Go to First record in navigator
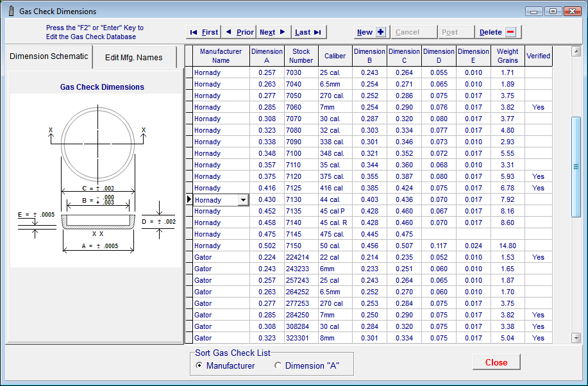The image size is (588, 386). pos(204,32)
